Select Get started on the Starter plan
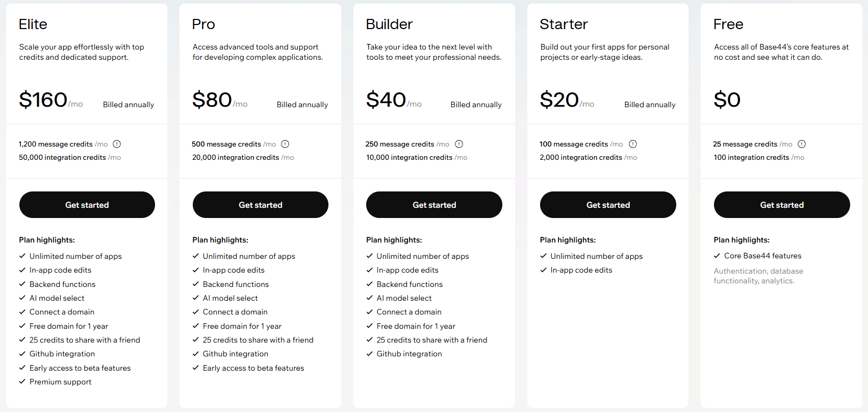 [608, 205]
